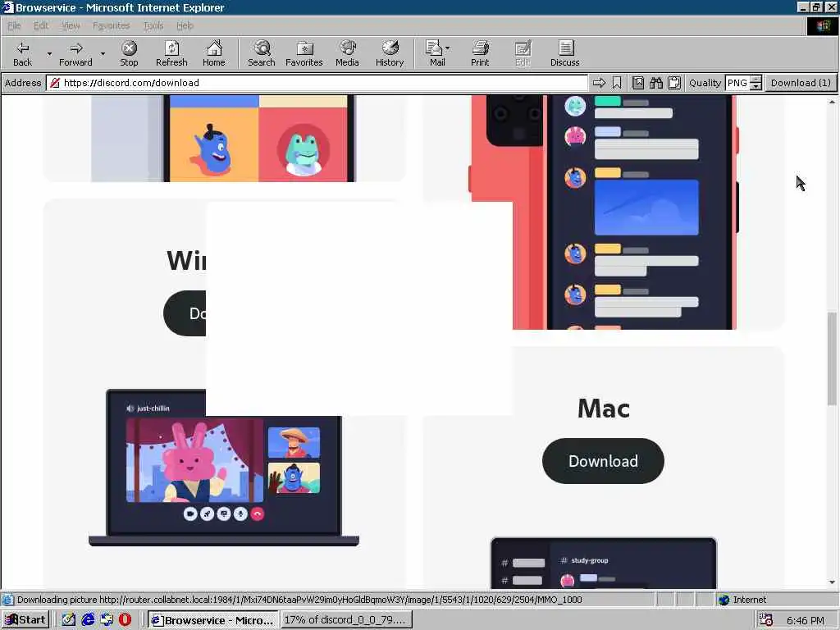The image size is (840, 630).
Task: Open the Discuss toolbar button
Action: click(x=564, y=53)
